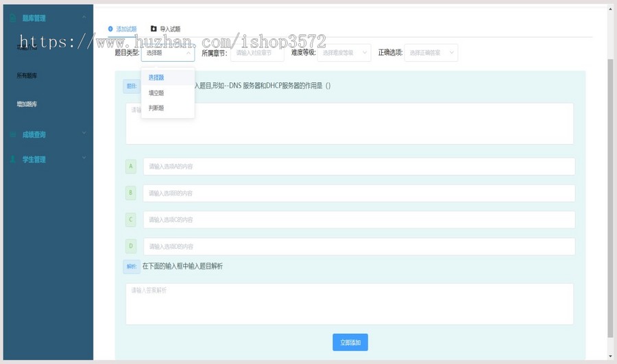The width and height of the screenshot is (617, 364).
Task: Click the 立即添加 button
Action: pyautogui.click(x=350, y=342)
